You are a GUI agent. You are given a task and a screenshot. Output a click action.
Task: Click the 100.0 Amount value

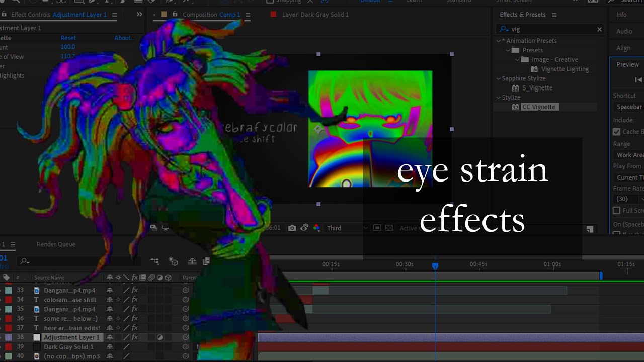point(68,47)
